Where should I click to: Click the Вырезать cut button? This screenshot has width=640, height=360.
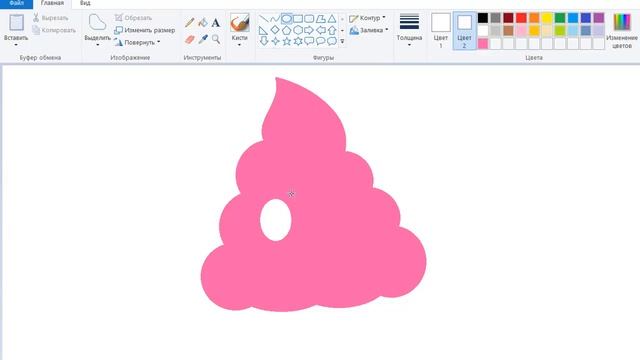click(x=51, y=18)
